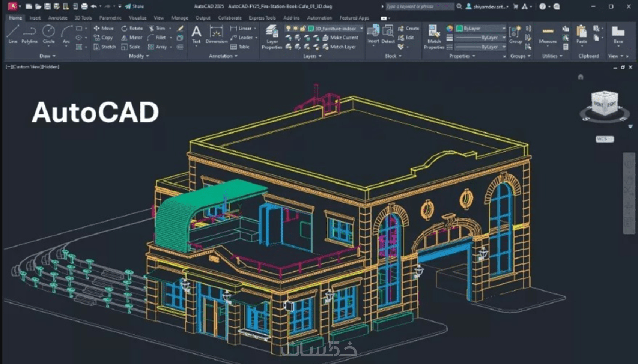This screenshot has height=364, width=638.
Task: Insert a Leader annotation
Action: [241, 38]
